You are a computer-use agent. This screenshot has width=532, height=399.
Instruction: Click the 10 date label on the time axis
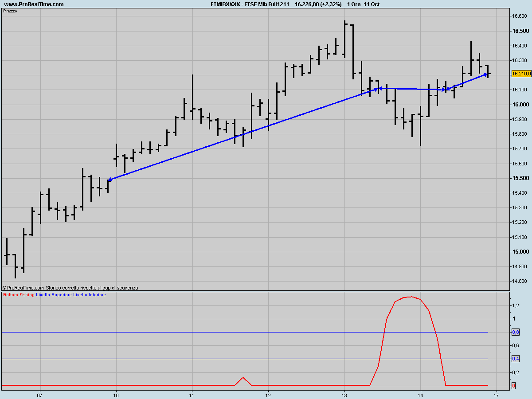(x=116, y=395)
